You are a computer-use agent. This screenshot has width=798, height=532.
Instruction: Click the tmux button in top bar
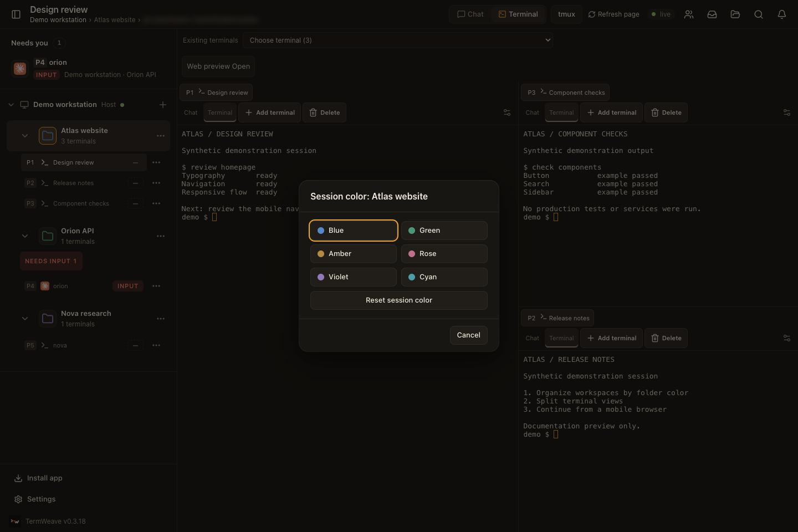pos(566,14)
